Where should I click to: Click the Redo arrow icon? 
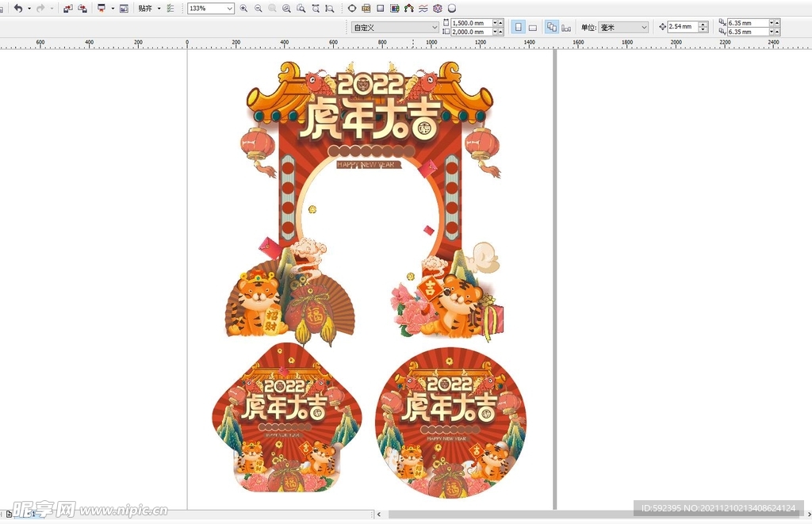(x=40, y=8)
